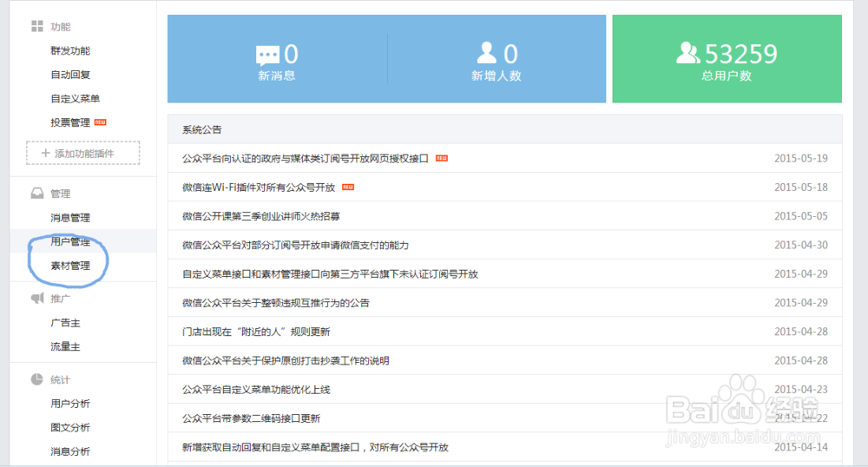Click the 管理 section label
The height and width of the screenshot is (467, 868).
pos(61,194)
